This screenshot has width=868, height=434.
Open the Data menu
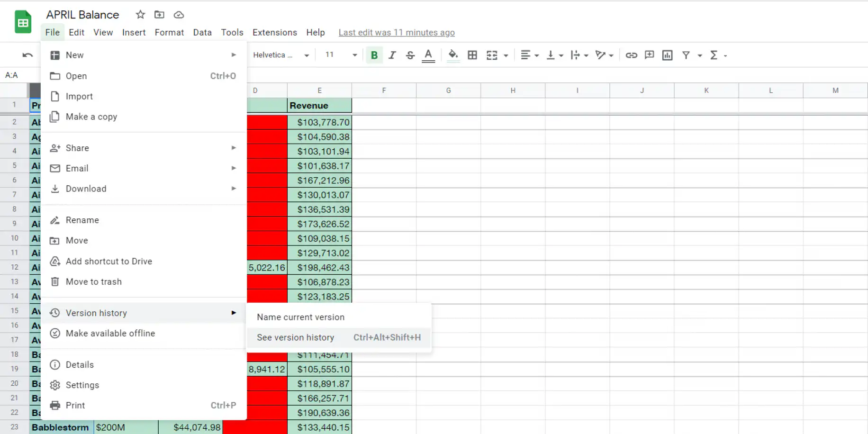click(x=202, y=32)
